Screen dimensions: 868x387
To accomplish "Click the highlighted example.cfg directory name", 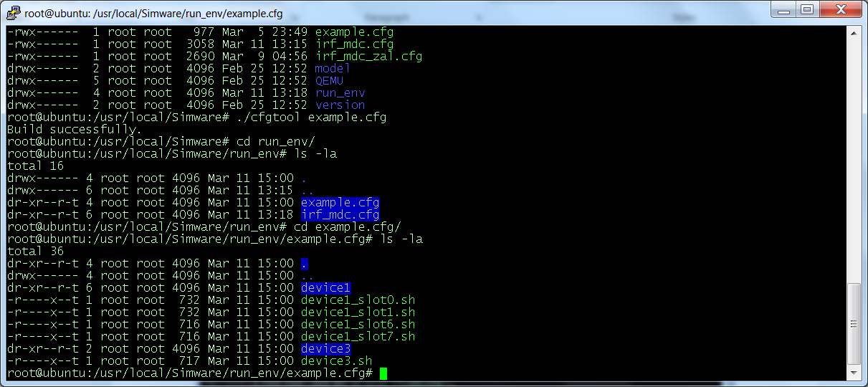I will pyautogui.click(x=340, y=203).
